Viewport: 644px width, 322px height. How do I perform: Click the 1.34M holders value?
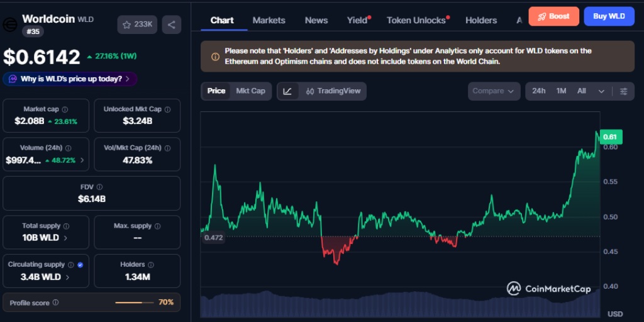(138, 277)
